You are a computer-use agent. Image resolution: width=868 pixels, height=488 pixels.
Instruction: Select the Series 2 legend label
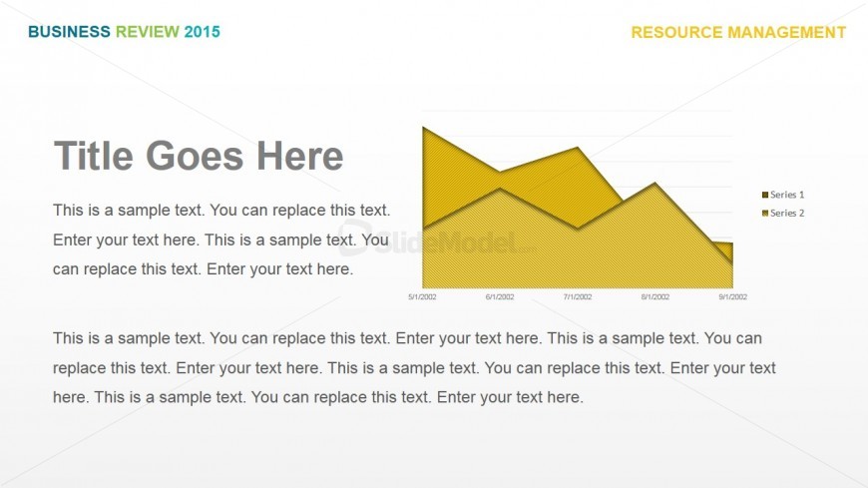(x=786, y=213)
